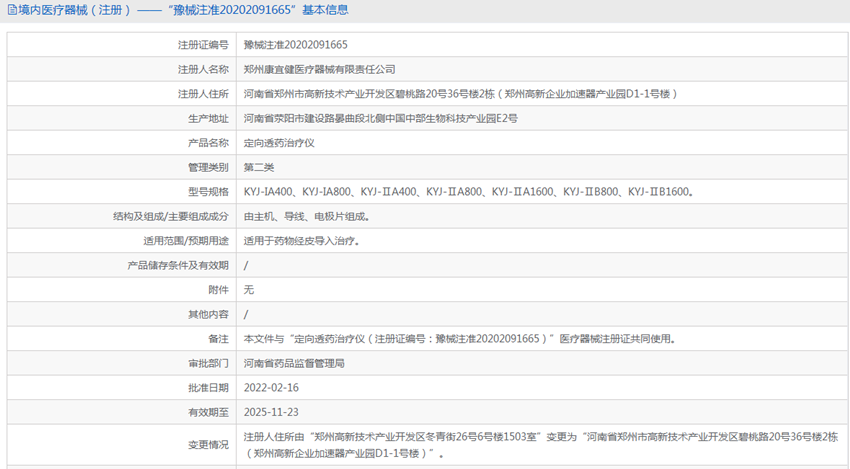Select the approval date 2022-02-16

[x=271, y=388]
